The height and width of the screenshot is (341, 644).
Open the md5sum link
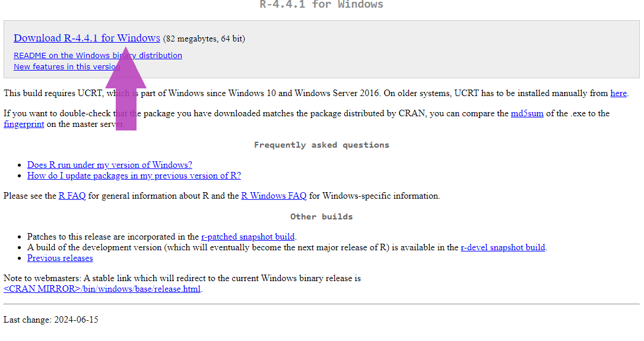(527, 113)
